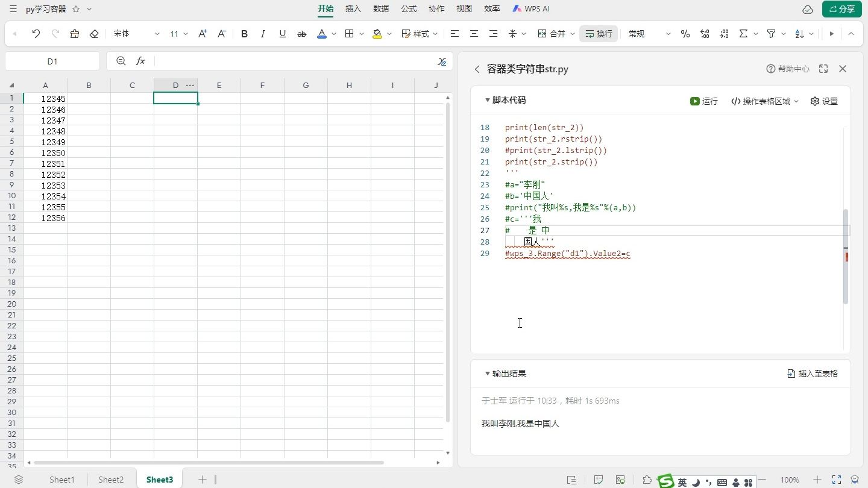Viewport: 868px width, 488px height.
Task: Collapse the toolbar ribbon
Action: tap(851, 34)
